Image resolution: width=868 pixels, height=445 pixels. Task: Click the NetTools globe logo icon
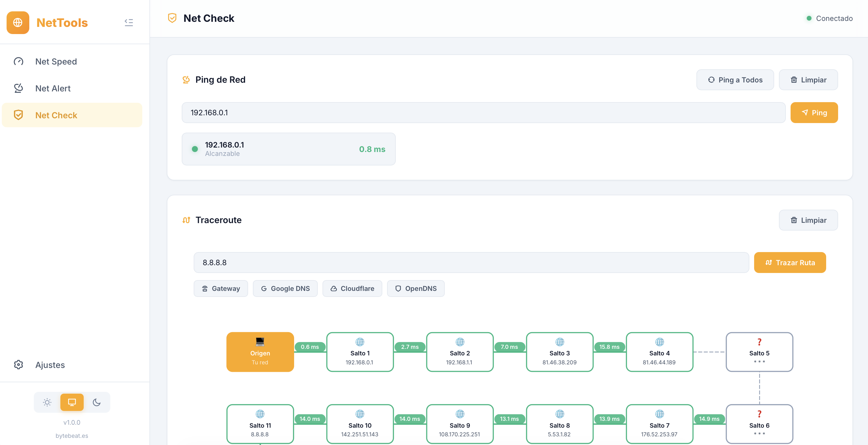click(18, 23)
